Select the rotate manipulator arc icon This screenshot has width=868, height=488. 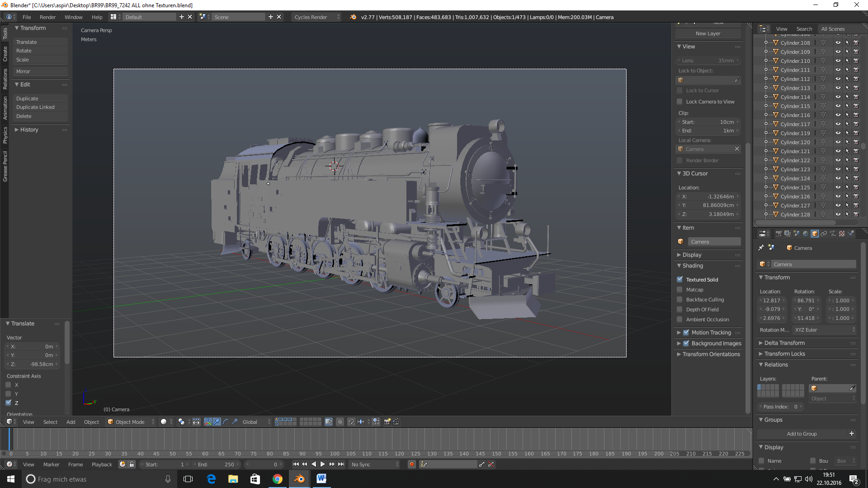point(226,422)
